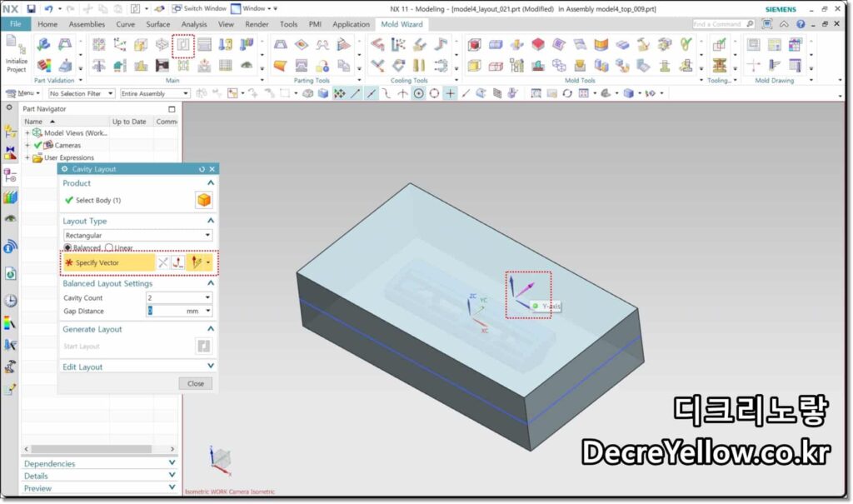This screenshot has width=853, height=504.
Task: Click the Full Screen icon near Find a Command
Action: (x=766, y=24)
